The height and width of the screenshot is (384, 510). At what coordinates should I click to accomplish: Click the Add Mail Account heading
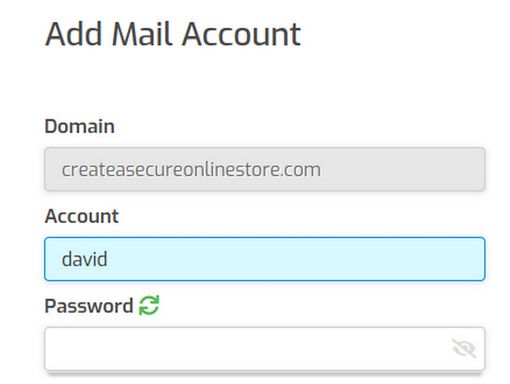point(173,34)
